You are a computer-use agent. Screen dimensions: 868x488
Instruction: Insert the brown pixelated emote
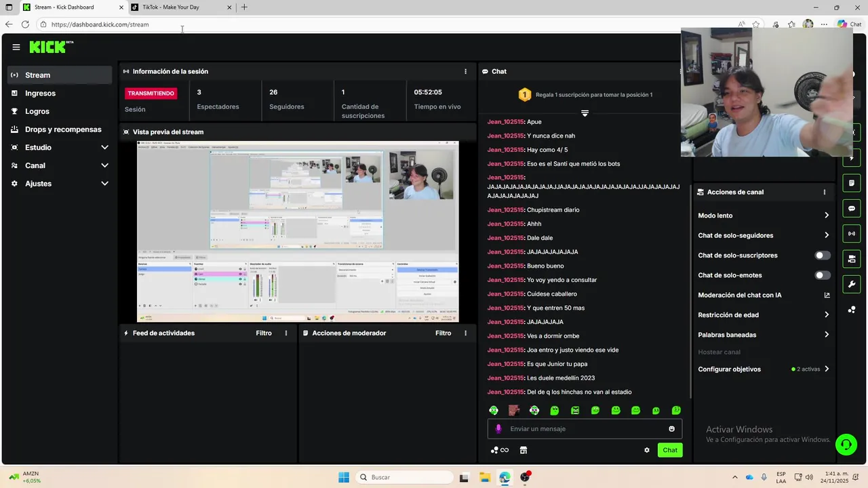[x=514, y=410]
